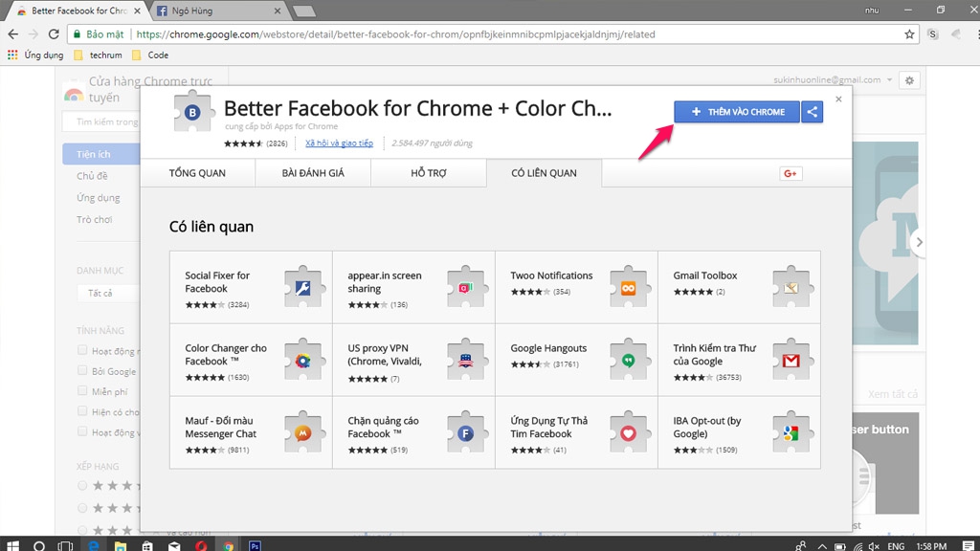This screenshot has height=551, width=980.
Task: Launch Opera from the taskbar
Action: [201, 545]
